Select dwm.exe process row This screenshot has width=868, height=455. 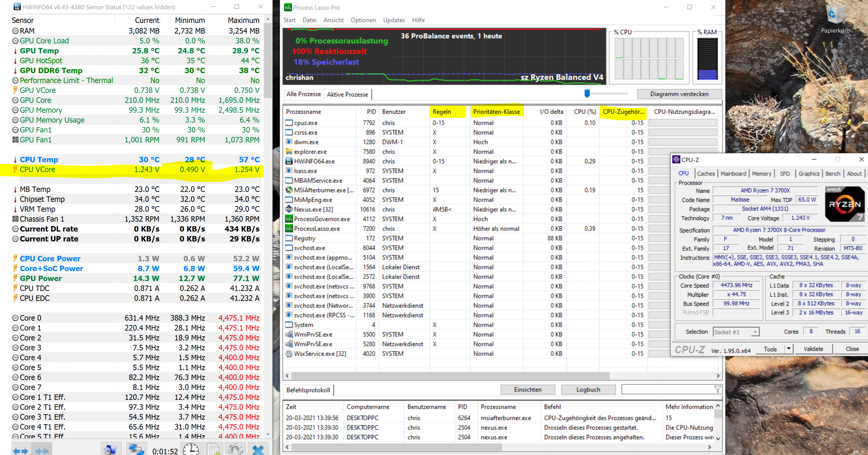point(500,142)
